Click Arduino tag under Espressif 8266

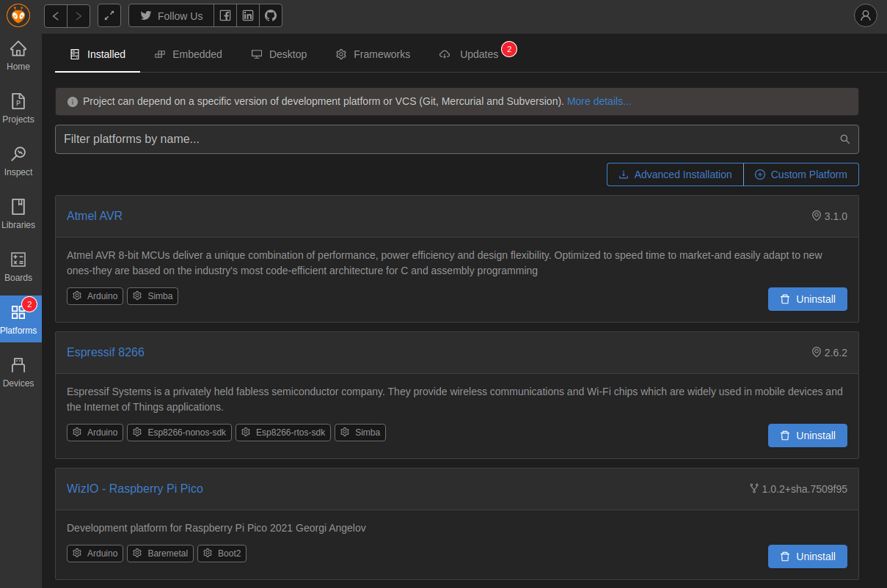click(95, 433)
